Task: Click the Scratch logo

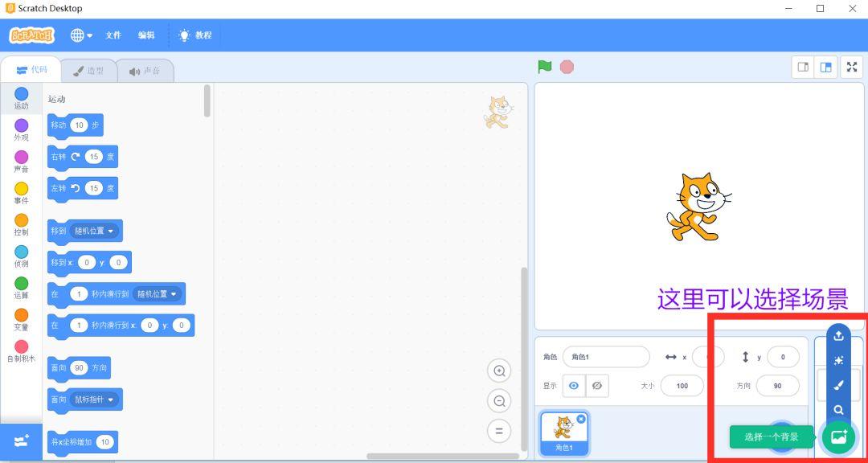Action: point(32,35)
